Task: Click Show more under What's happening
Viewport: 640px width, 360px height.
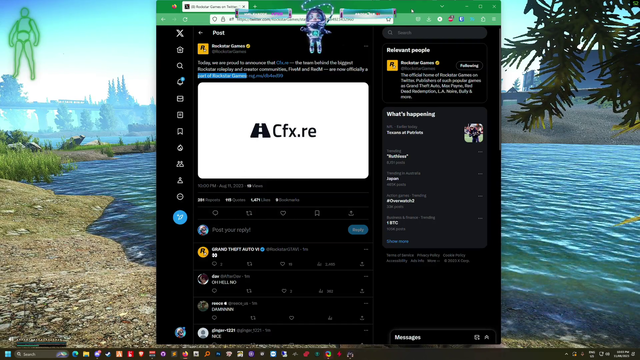Action: (398, 241)
